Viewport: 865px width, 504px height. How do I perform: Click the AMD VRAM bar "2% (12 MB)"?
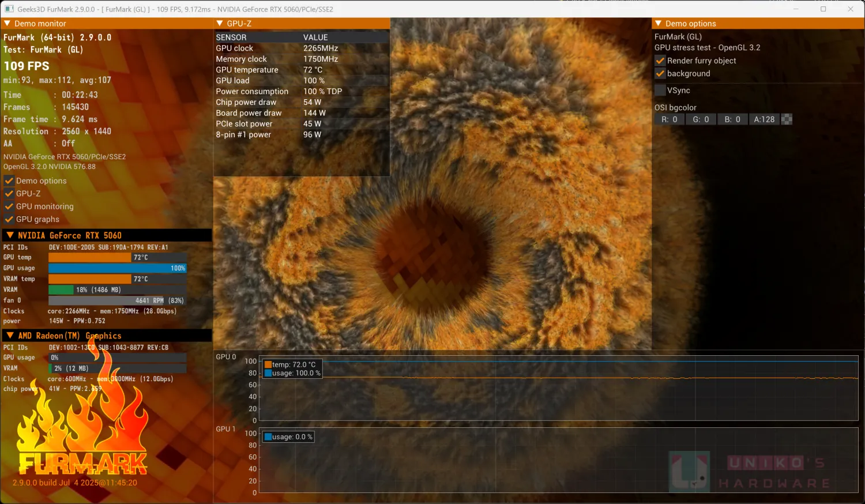(117, 368)
